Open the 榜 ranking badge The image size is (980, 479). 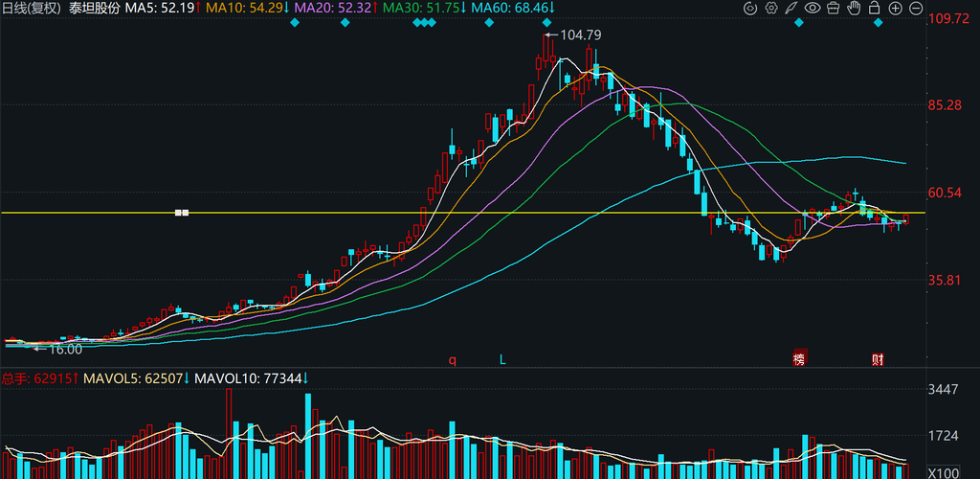click(800, 359)
